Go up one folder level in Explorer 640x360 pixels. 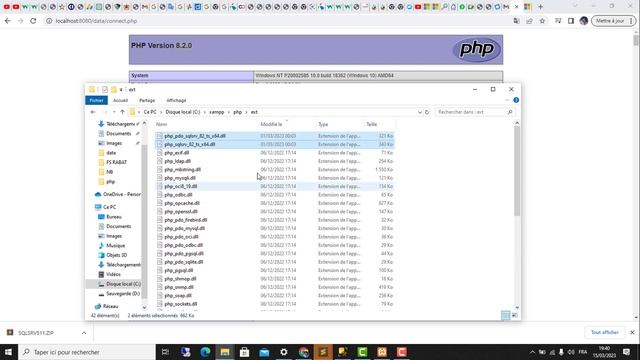tap(122, 112)
